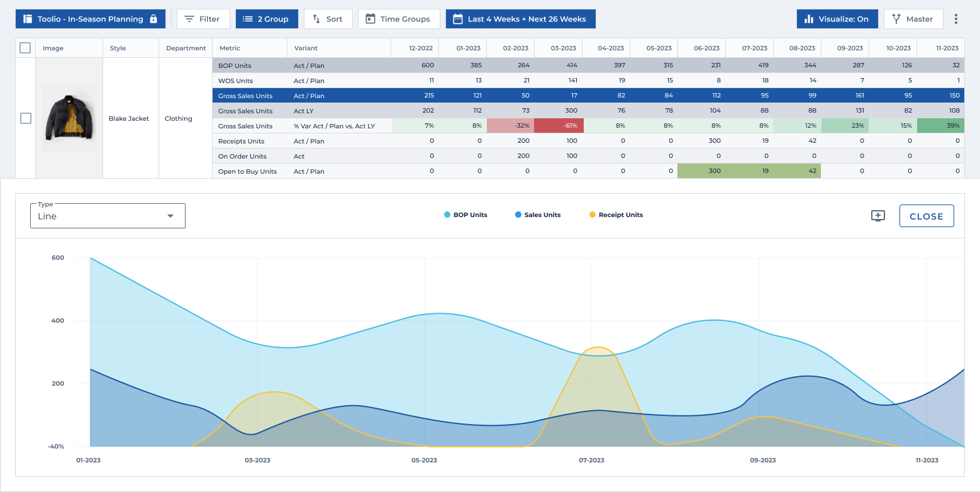Screen dimensions: 980x492
Task: Click the Line dropdown arrow
Action: click(x=170, y=216)
